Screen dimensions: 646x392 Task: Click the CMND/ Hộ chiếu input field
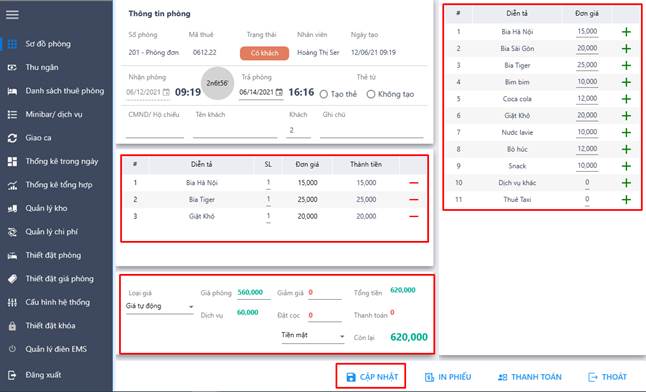[155, 130]
